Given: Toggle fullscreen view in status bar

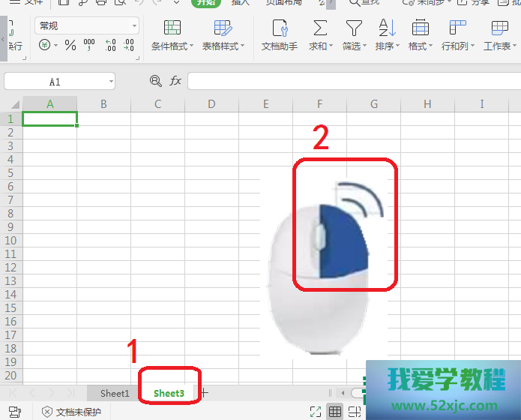Looking at the screenshot, I should pyautogui.click(x=316, y=412).
